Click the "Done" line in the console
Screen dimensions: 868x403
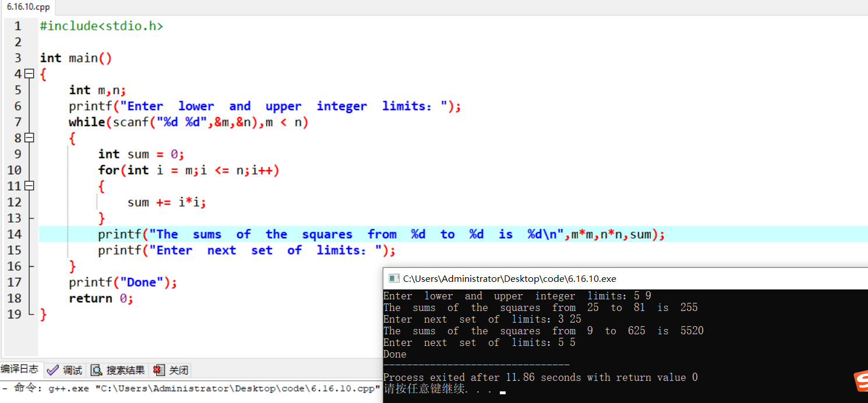pos(395,354)
